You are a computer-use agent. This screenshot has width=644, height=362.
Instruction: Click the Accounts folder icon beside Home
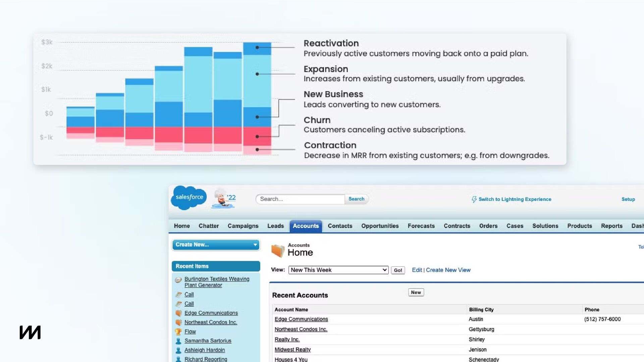(278, 251)
